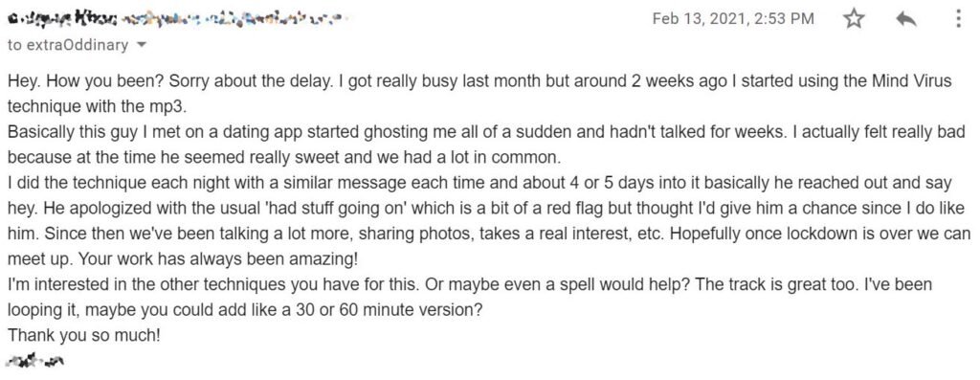Click the Feb 13, 2021 timestamp

click(x=733, y=19)
